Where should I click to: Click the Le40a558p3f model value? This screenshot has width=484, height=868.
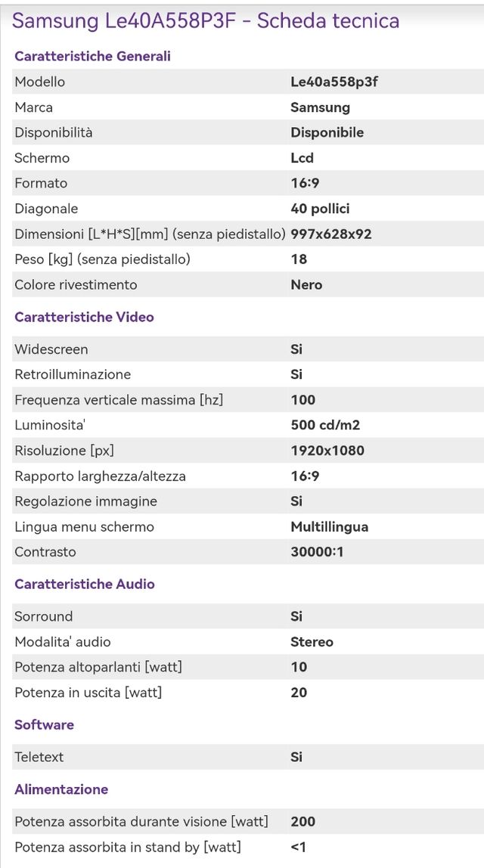(334, 82)
